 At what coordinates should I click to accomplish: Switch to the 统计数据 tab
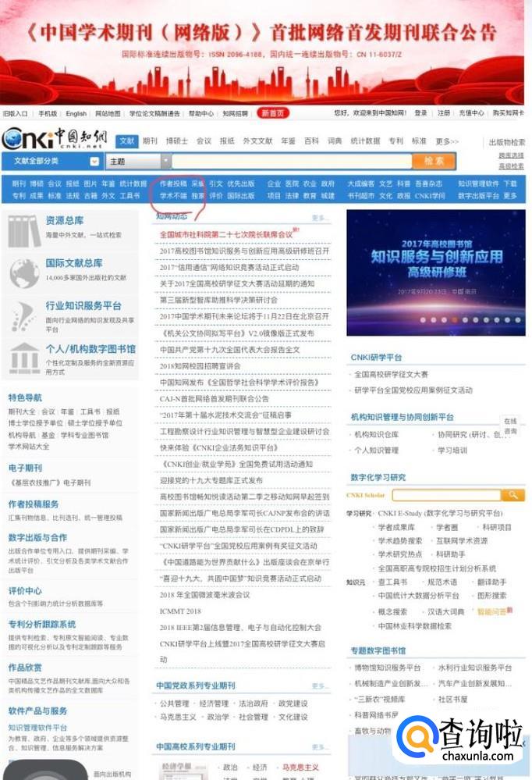click(365, 141)
